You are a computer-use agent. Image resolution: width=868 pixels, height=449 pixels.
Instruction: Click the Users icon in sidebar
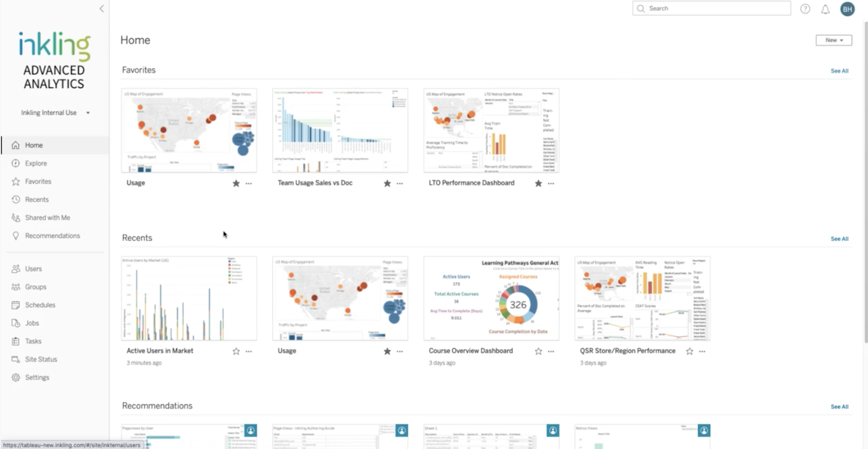(16, 269)
